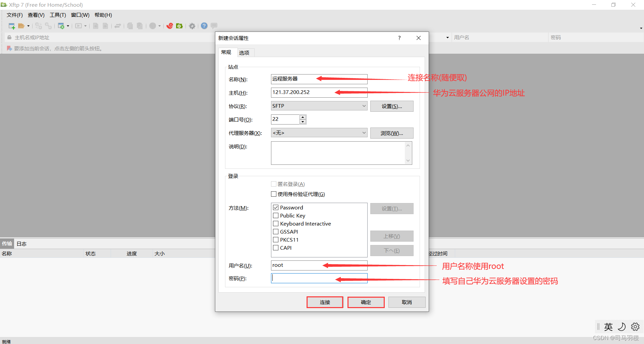Image resolution: width=644 pixels, height=344 pixels.
Task: Click the lock icon in address bar
Action: [9, 38]
